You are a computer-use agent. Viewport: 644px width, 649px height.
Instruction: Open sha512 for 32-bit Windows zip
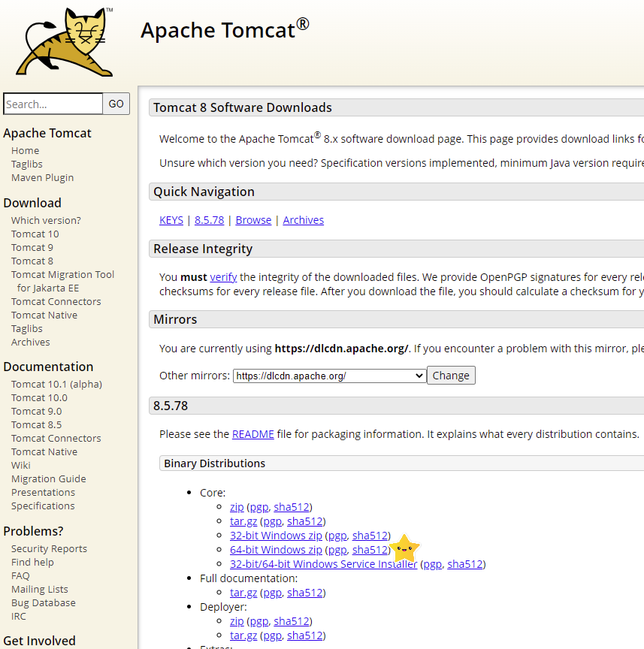pyautogui.click(x=370, y=536)
